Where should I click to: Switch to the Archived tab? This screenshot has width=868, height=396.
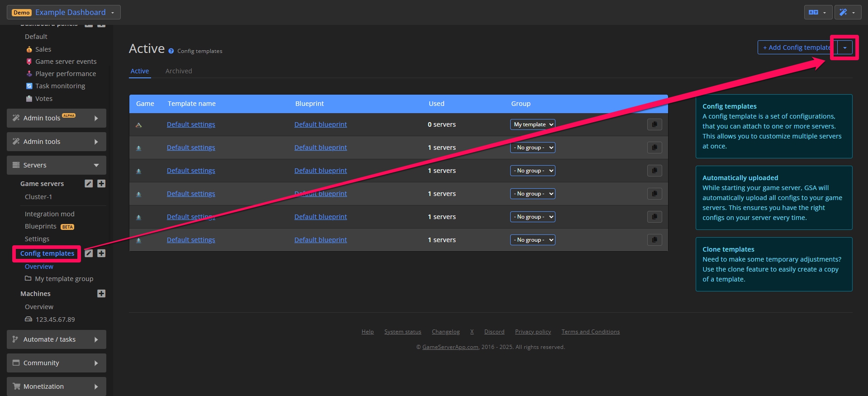(179, 71)
